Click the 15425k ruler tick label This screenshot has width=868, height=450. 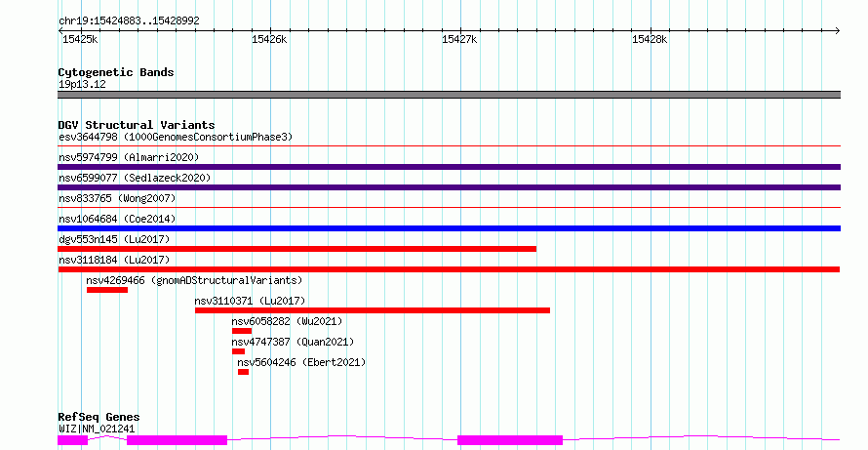click(80, 39)
